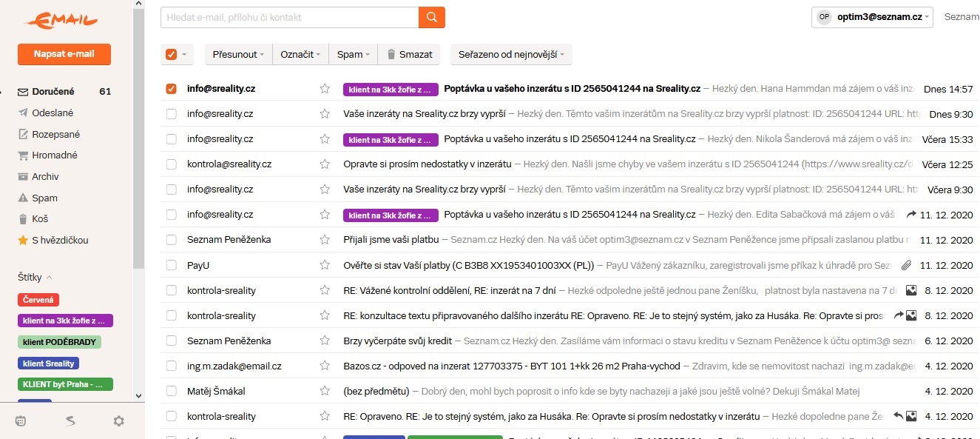Star the info@sreality.cz email from Dnes 14:57
Screen dimensions: 980x439
click(x=325, y=89)
